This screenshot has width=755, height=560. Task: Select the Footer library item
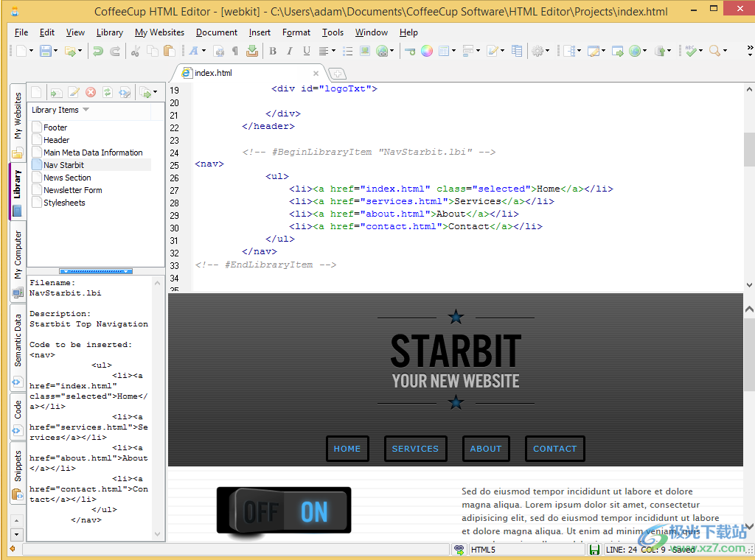tap(55, 127)
